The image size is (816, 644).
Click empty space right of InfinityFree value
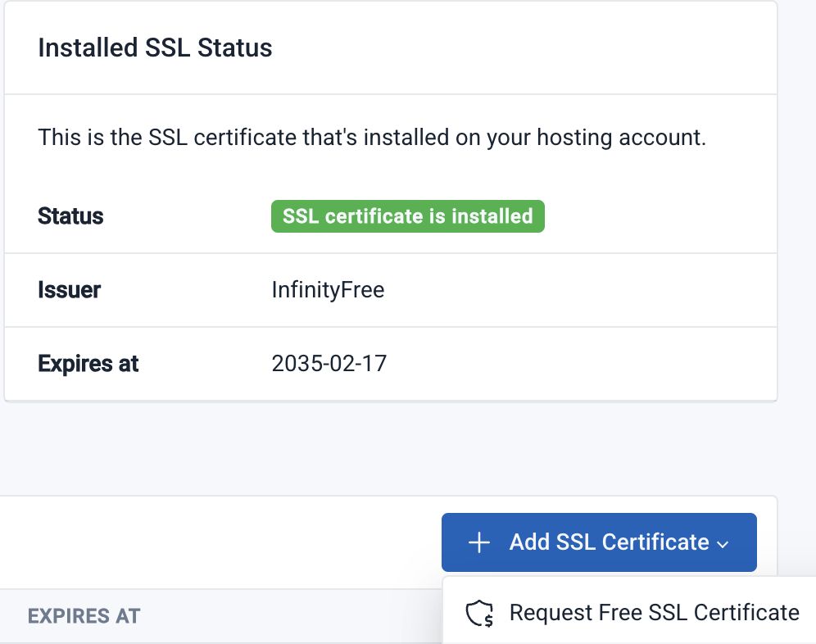[x=573, y=290]
